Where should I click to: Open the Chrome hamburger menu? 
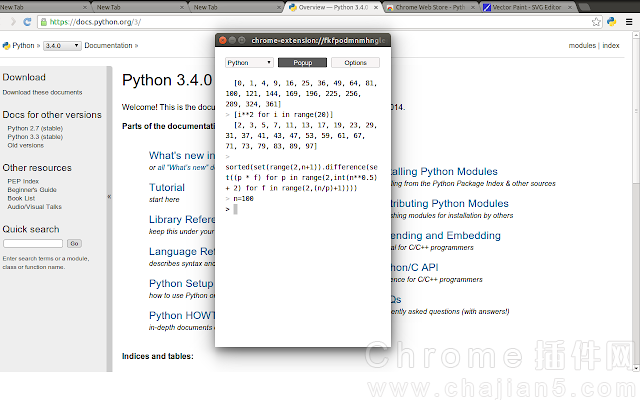pos(629,22)
